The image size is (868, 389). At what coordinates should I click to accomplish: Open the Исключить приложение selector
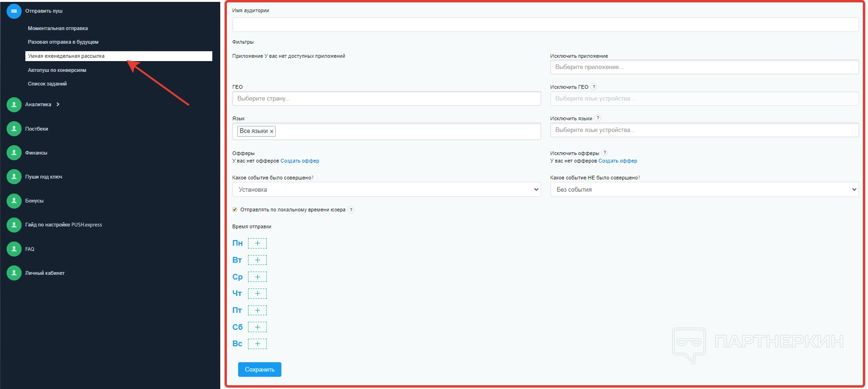click(x=705, y=67)
